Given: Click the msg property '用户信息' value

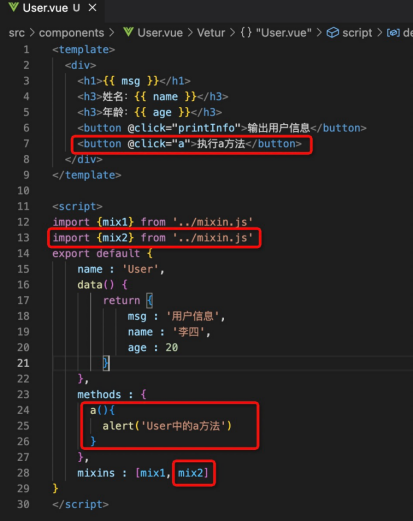Looking at the screenshot, I should [193, 316].
